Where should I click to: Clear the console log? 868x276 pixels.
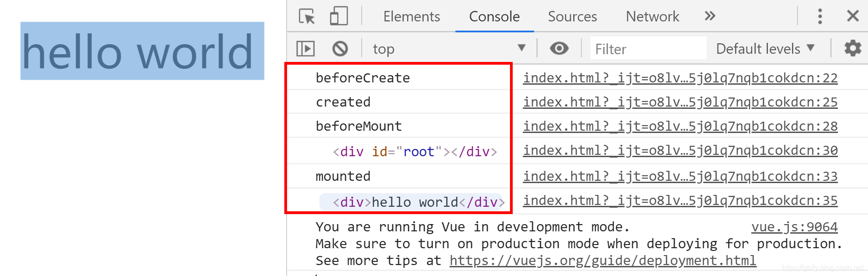(340, 48)
